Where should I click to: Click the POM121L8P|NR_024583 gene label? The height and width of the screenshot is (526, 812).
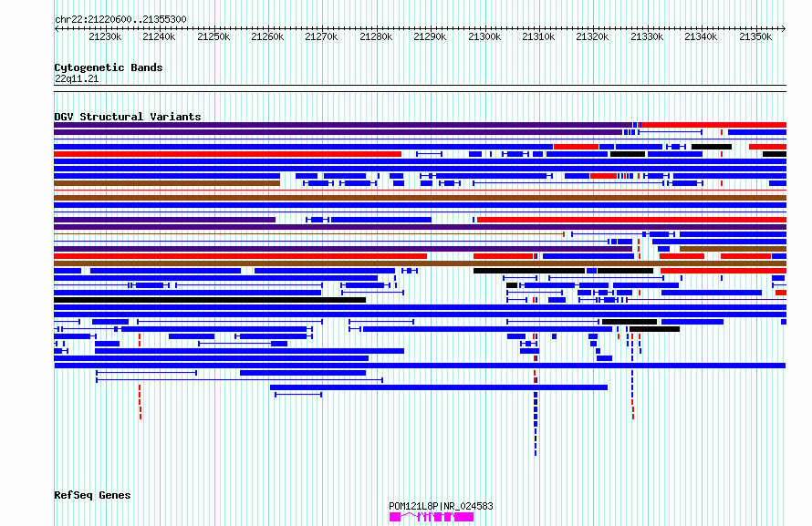pos(441,506)
